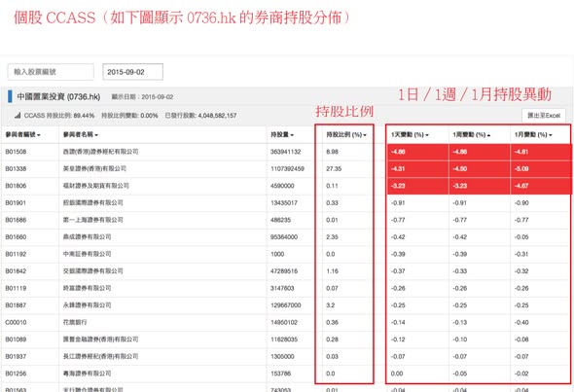Sort by 持股比例 (%) column header
This screenshot has width=574, height=392.
point(346,134)
